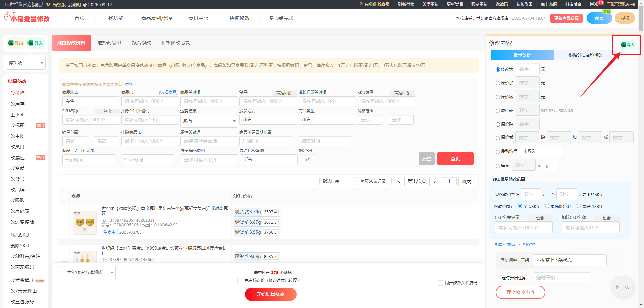The height and width of the screenshot is (308, 644).
Task: Select the 原价加 radio option
Action: coord(498,83)
